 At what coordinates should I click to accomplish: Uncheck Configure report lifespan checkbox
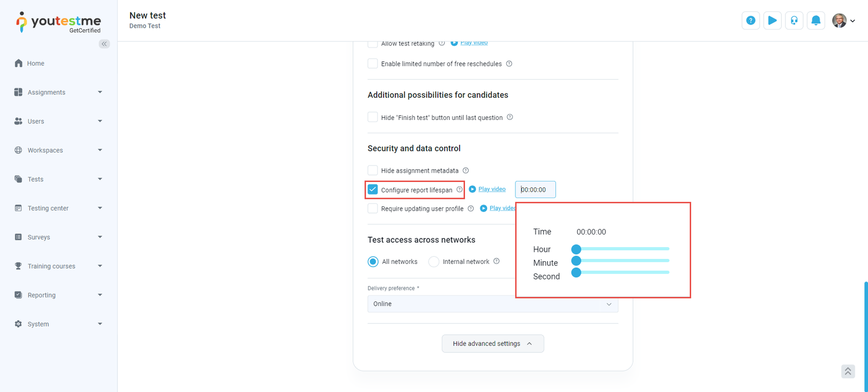pos(373,189)
